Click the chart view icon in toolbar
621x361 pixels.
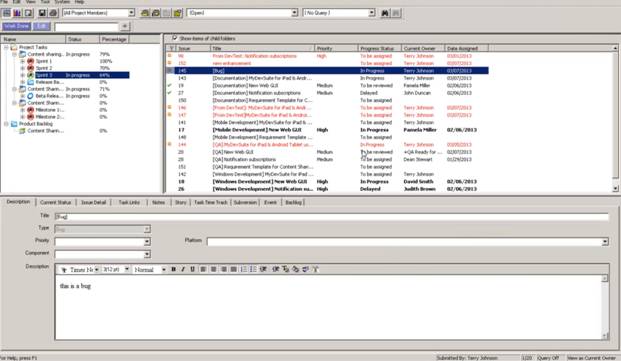(17, 13)
